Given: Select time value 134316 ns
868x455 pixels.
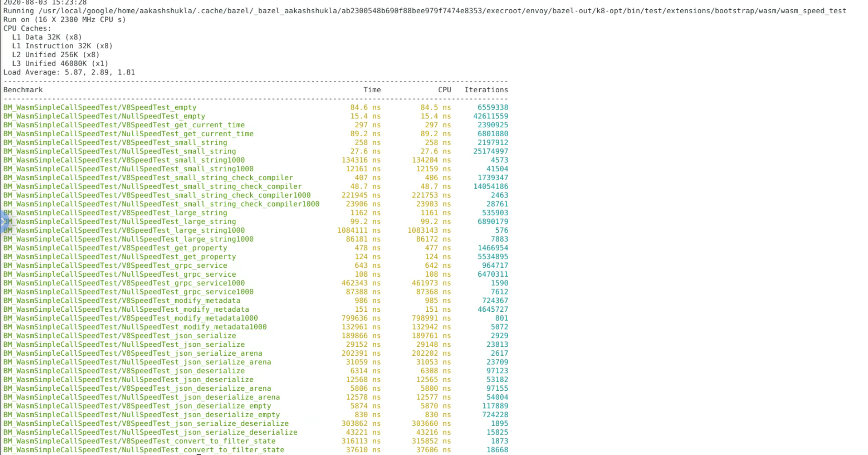Looking at the screenshot, I should 361,160.
